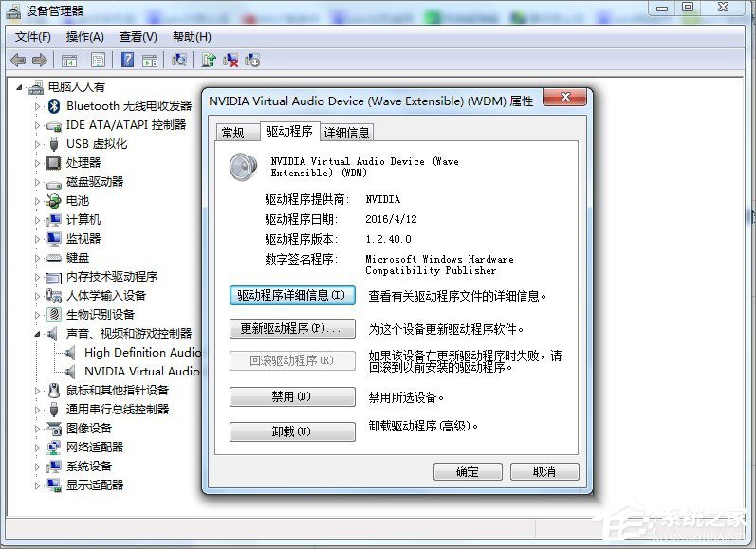Click the down-arrow Disable device toolbar icon
The width and height of the screenshot is (756, 549).
pyautogui.click(x=252, y=60)
